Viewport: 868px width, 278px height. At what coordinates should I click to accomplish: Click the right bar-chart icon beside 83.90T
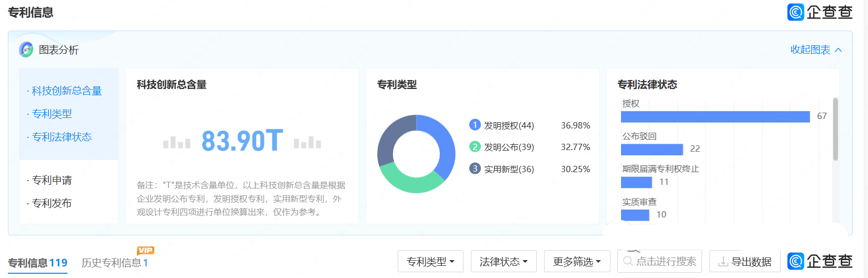(x=308, y=142)
